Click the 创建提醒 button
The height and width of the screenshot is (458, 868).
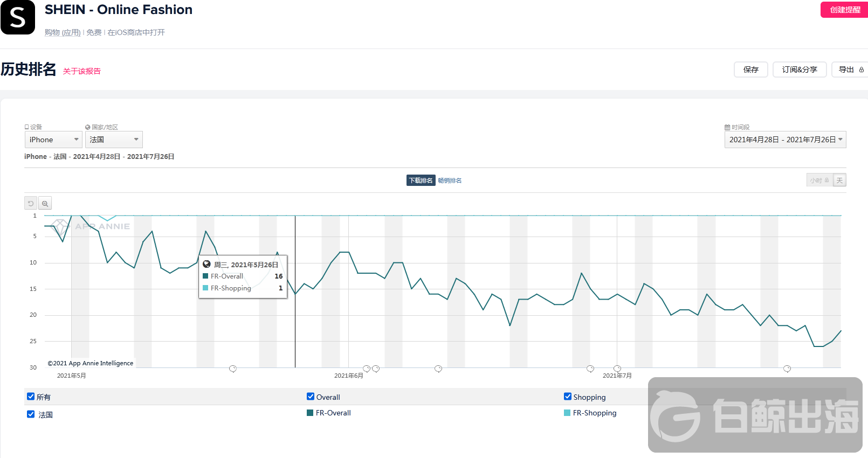[x=844, y=10]
